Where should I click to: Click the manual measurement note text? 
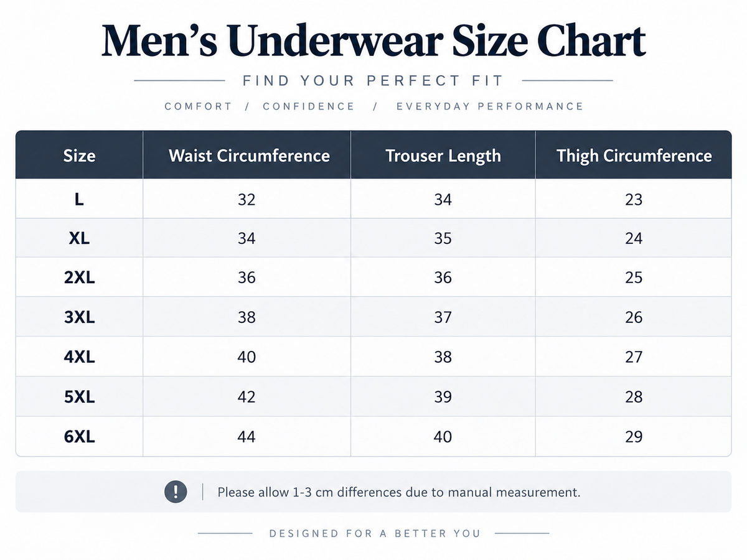point(399,492)
